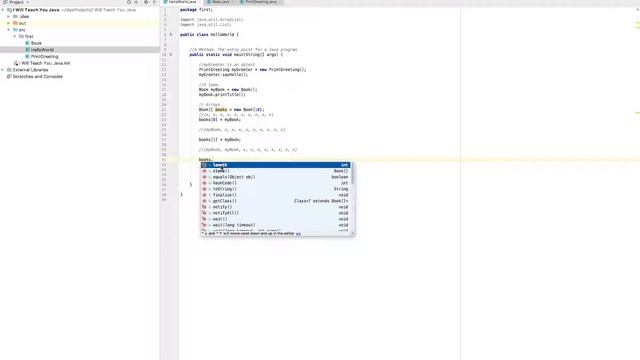
Task: Click run gutter icon beside public class HelloWorld
Action: point(171,35)
